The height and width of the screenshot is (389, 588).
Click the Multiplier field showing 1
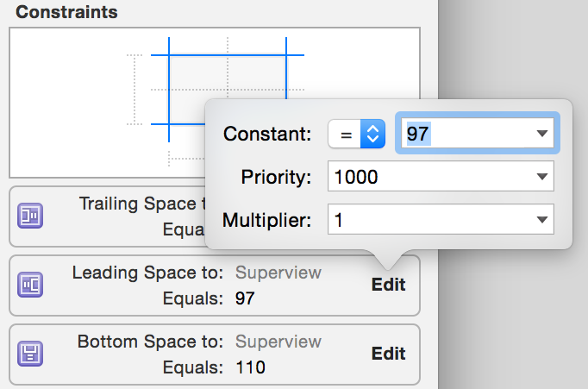(x=431, y=219)
